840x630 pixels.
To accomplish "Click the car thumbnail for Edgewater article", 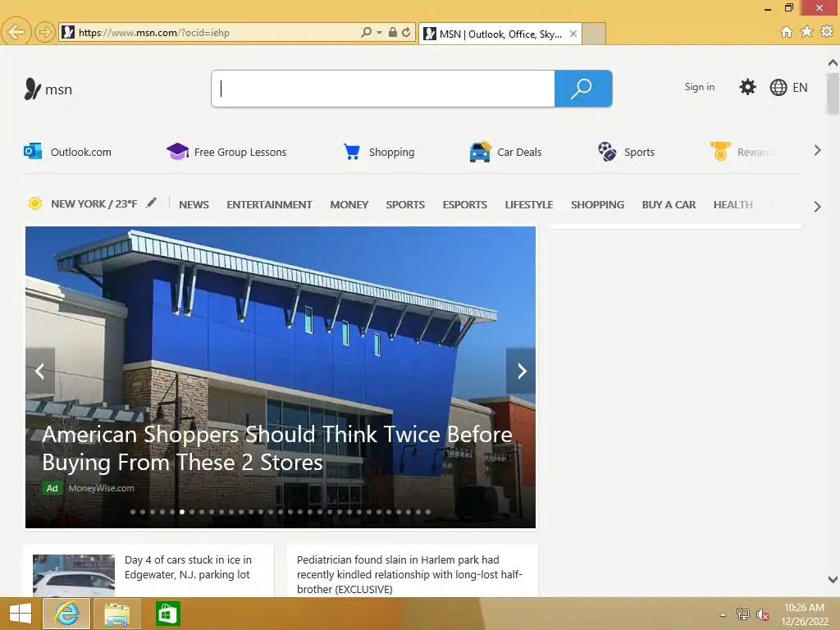I will (74, 576).
